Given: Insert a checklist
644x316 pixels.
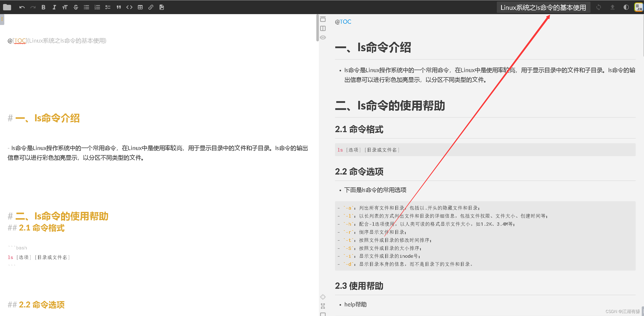Looking at the screenshot, I should 108,7.
